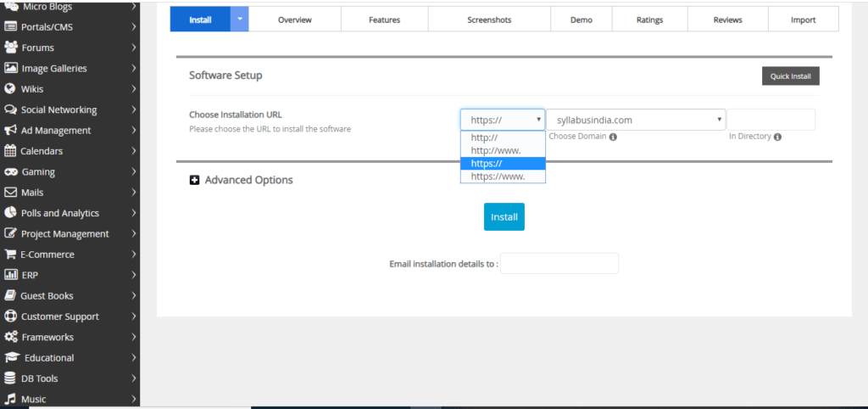This screenshot has width=868, height=409.
Task: Click the Image Galleries icon in sidebar
Action: click(11, 68)
